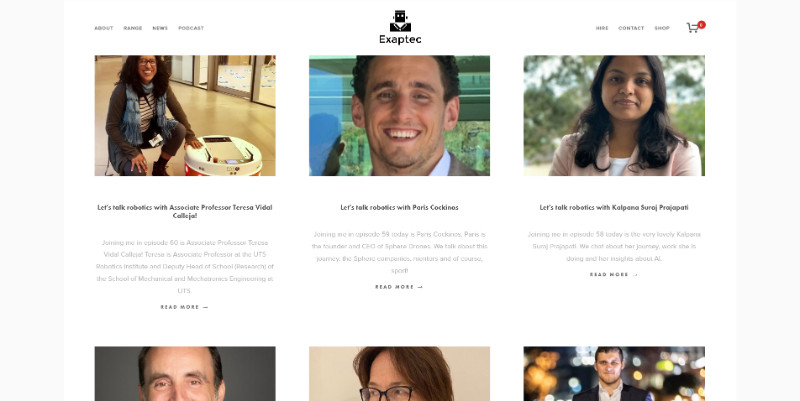Image resolution: width=800 pixels, height=401 pixels.
Task: Click the Exaptec robot logo
Action: point(400,28)
